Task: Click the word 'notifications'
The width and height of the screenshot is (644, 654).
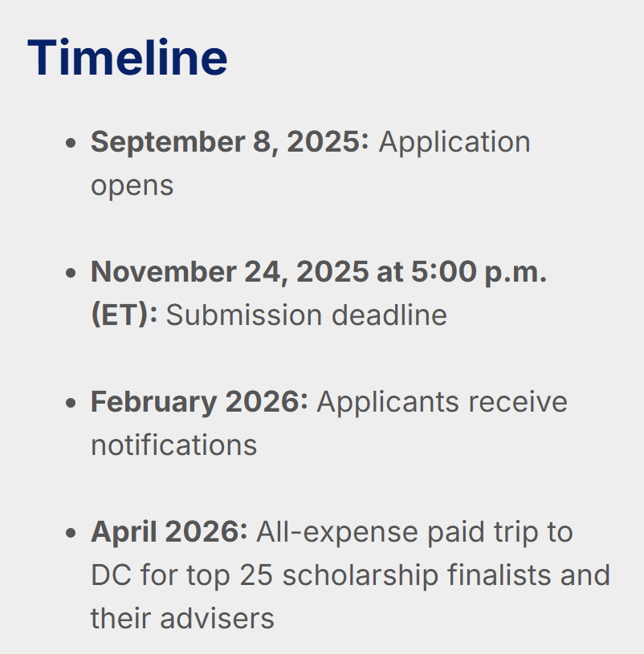Action: pos(174,445)
